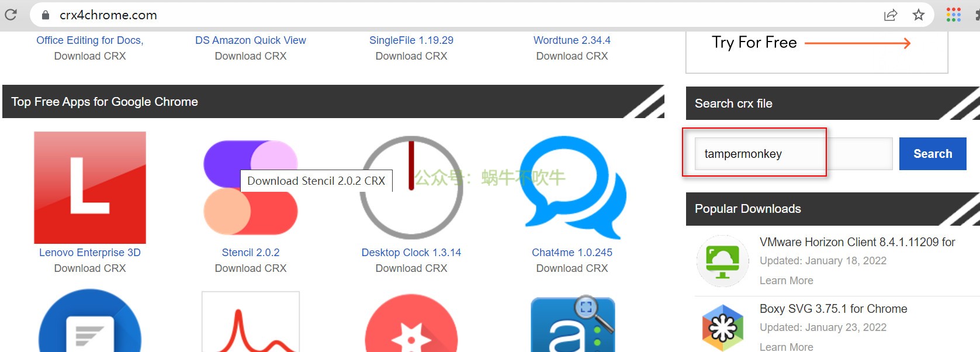Click the share page icon in address bar
The width and height of the screenshot is (980, 352).
(x=891, y=15)
